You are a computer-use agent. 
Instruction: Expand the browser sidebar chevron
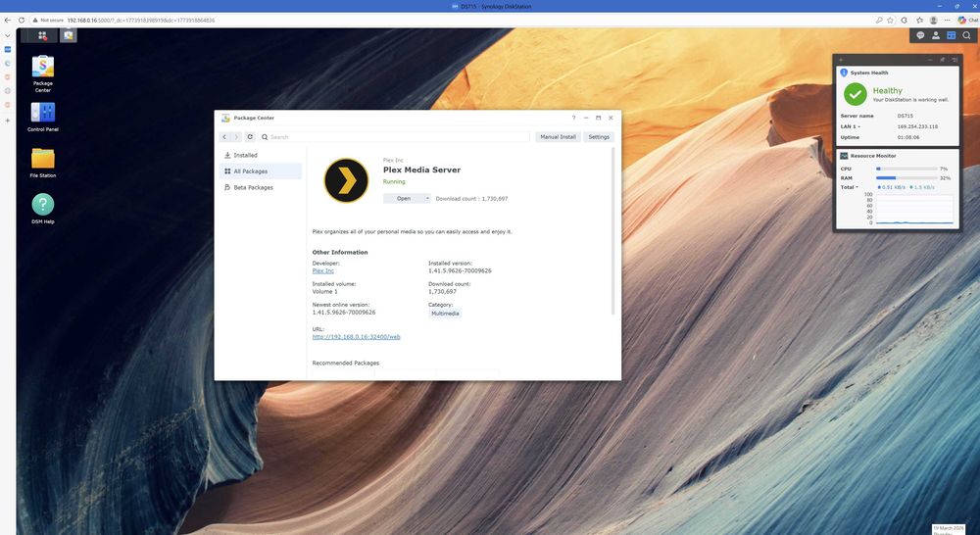click(8, 35)
